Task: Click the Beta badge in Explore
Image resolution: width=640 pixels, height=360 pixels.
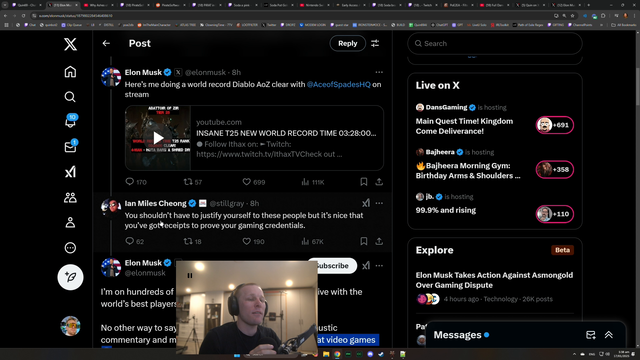Action: pos(562,250)
